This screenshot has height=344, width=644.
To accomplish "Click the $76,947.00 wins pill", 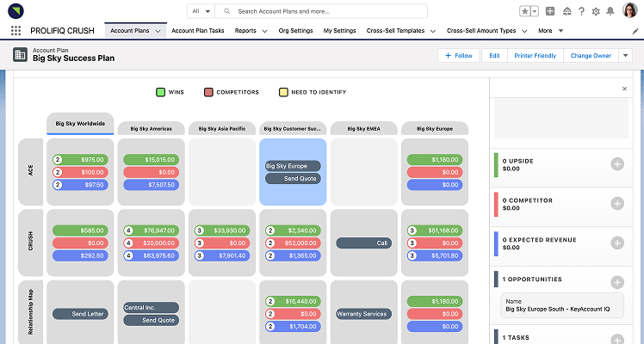I will tap(152, 230).
